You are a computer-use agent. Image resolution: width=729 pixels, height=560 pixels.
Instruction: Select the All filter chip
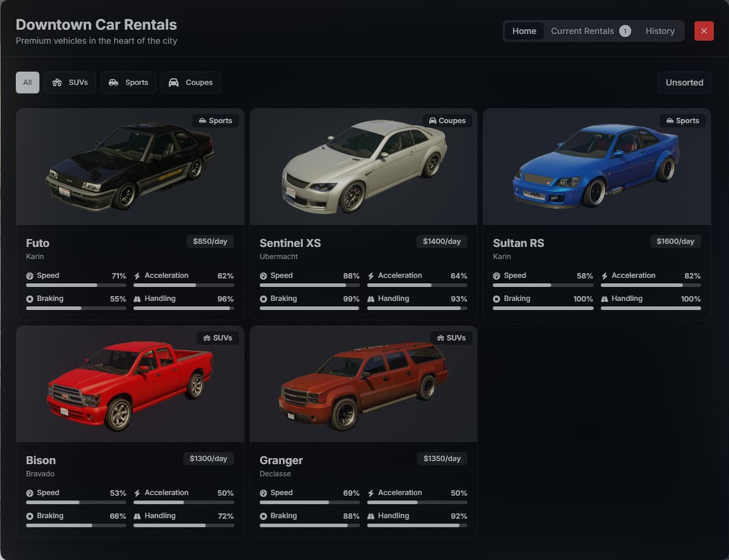[27, 83]
